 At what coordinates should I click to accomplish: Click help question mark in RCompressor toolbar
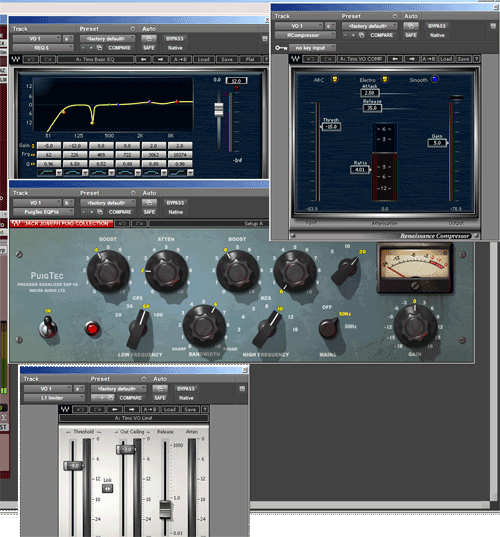pos(476,59)
